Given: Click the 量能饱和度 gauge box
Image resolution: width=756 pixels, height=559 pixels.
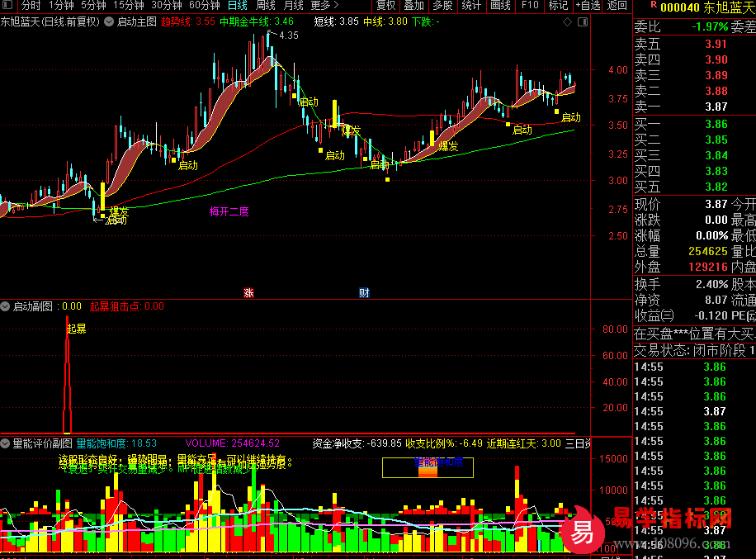Looking at the screenshot, I should tap(428, 467).
